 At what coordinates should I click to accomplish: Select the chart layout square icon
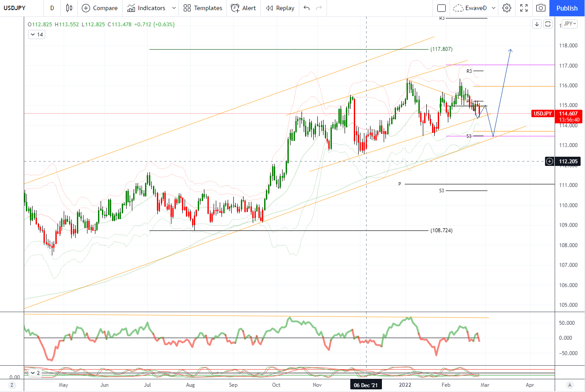coord(441,8)
